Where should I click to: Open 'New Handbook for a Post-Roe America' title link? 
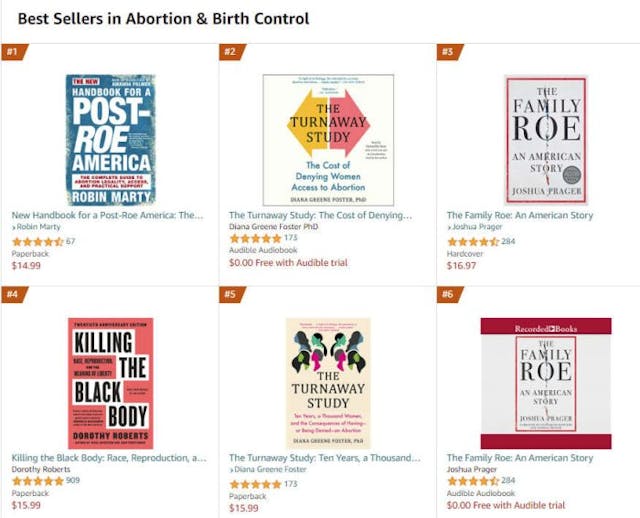coord(107,215)
